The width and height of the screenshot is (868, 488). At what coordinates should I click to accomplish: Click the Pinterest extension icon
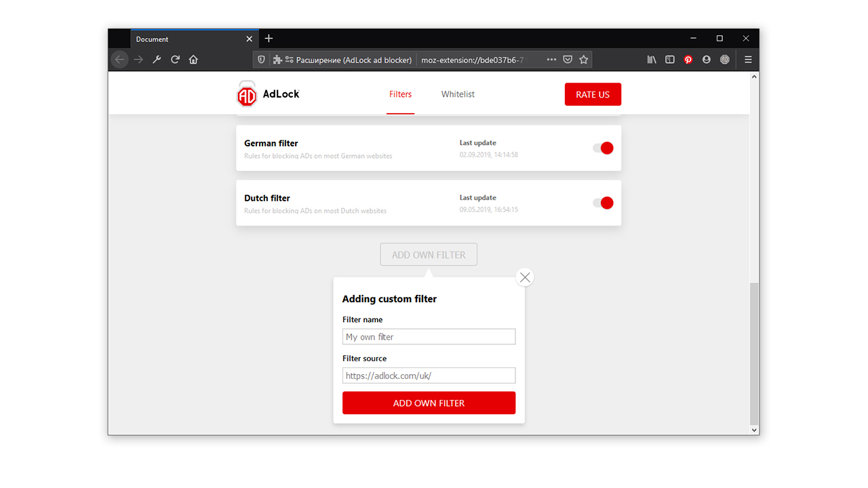pos(688,60)
